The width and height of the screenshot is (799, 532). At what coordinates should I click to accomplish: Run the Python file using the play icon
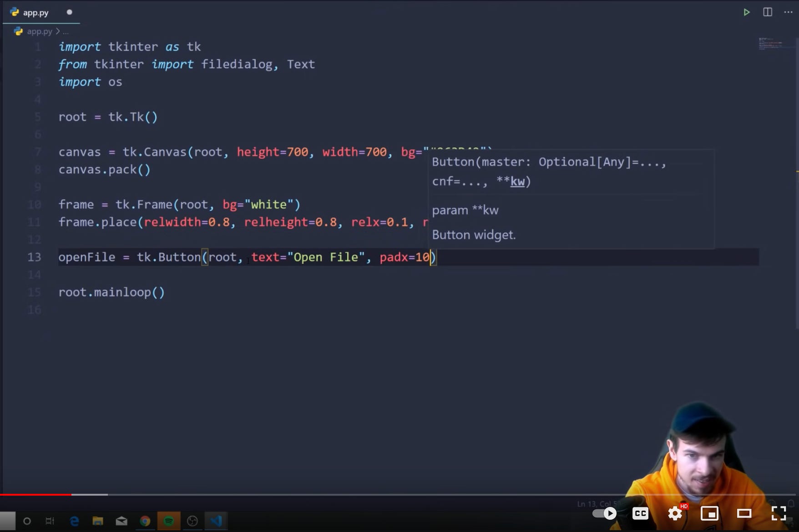click(x=747, y=12)
